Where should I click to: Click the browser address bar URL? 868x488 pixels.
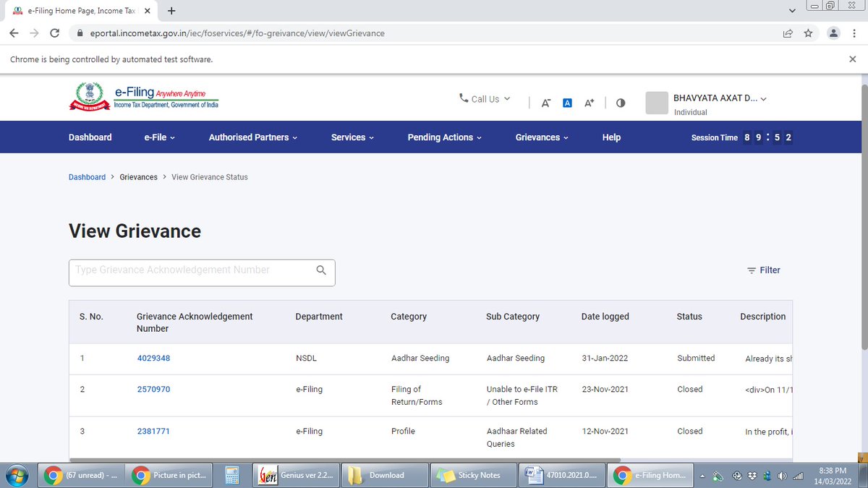pyautogui.click(x=237, y=33)
